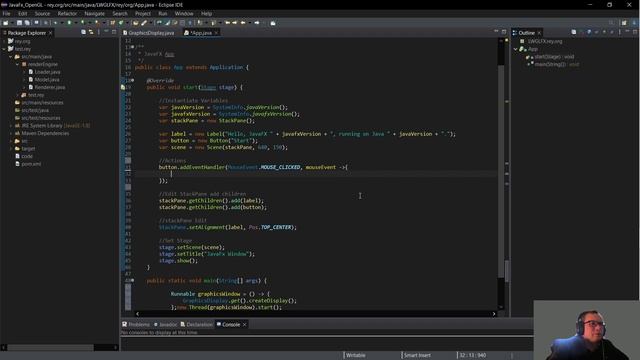The height and width of the screenshot is (360, 640).
Task: Open the Search menu
Action: (120, 13)
